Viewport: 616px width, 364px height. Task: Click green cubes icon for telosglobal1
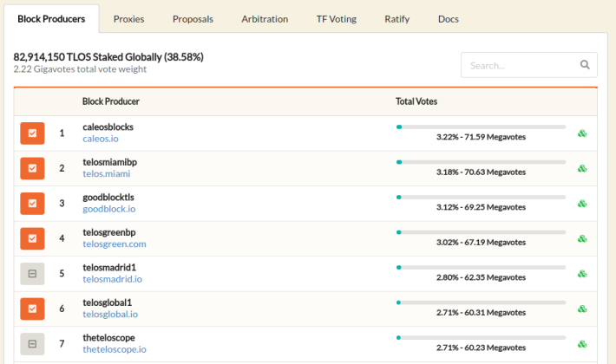tap(582, 309)
